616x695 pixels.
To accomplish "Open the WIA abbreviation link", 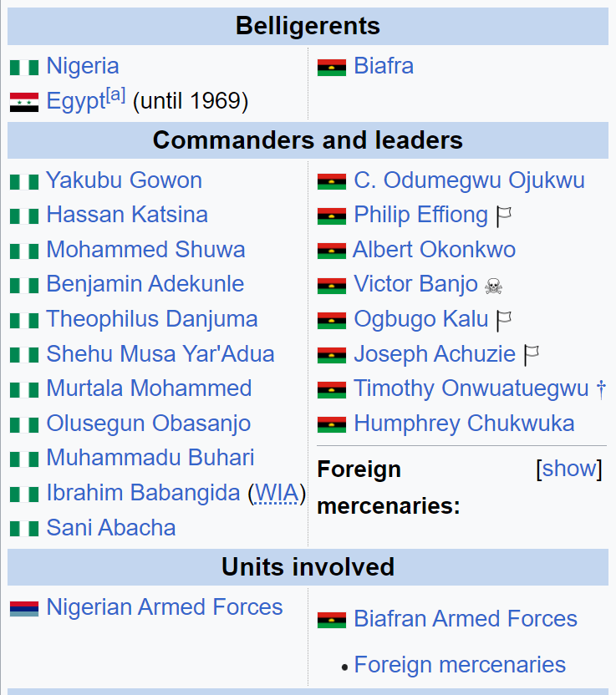I will (277, 493).
